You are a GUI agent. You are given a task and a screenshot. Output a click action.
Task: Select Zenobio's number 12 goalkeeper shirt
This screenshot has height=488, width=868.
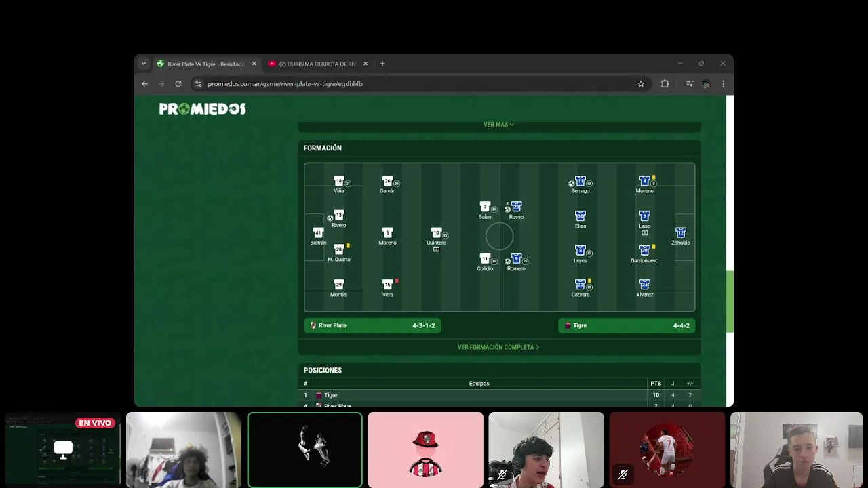pyautogui.click(x=680, y=233)
